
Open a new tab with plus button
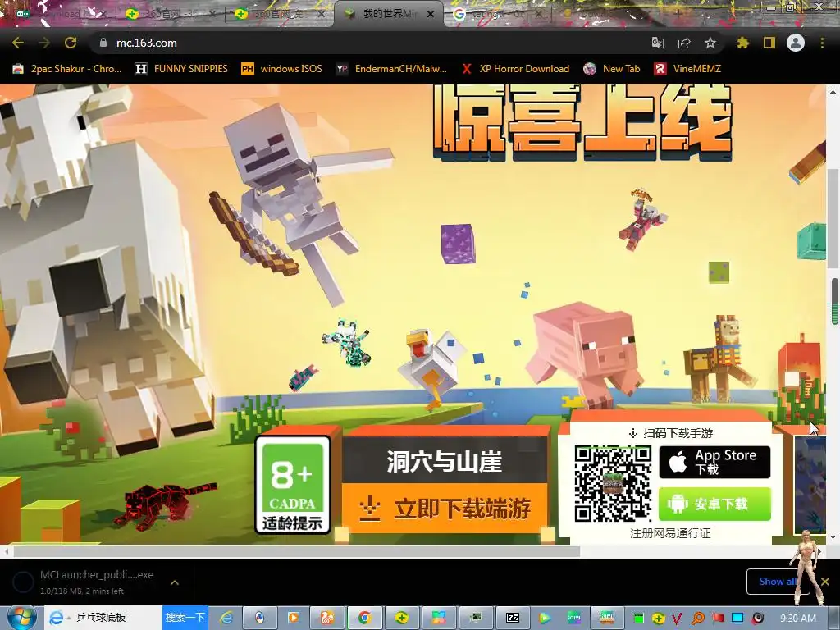click(x=678, y=14)
